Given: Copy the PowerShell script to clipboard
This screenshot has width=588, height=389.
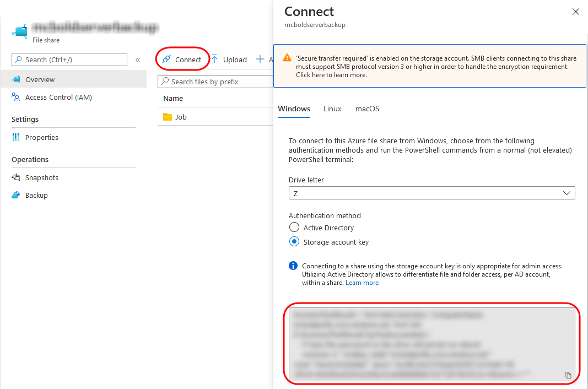Looking at the screenshot, I should point(568,375).
